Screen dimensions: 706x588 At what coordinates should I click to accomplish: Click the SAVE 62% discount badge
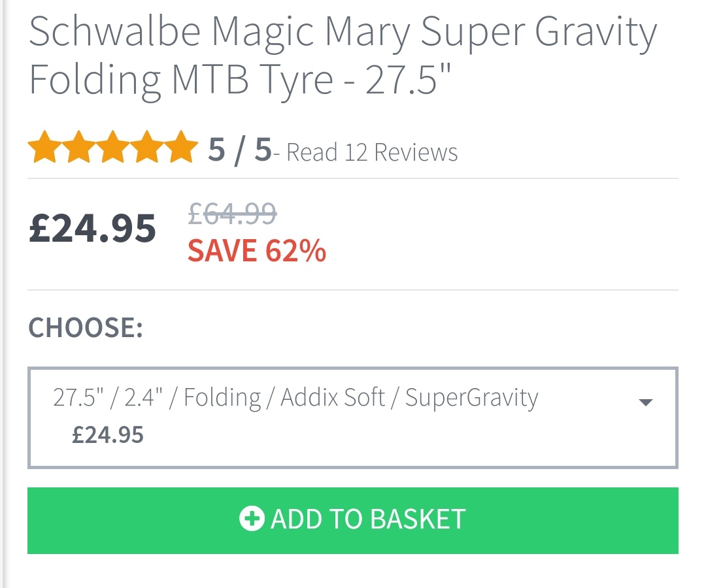pos(257,250)
